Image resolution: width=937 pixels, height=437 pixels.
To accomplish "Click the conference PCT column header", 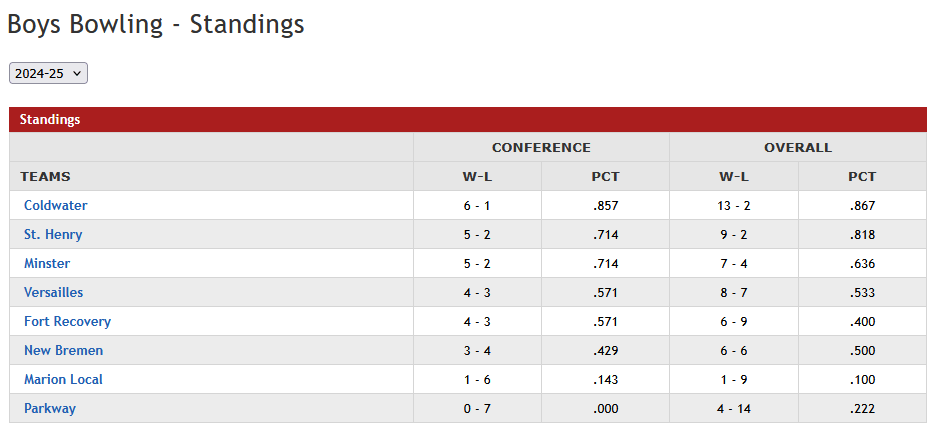I will point(605,176).
